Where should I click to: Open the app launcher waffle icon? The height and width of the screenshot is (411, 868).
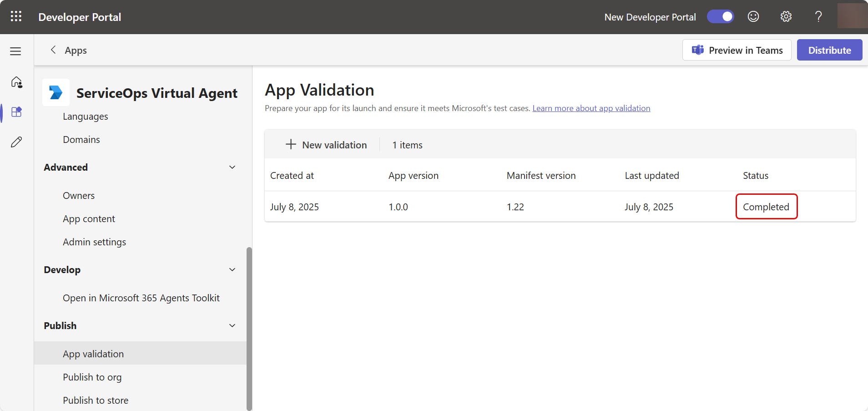coord(16,17)
